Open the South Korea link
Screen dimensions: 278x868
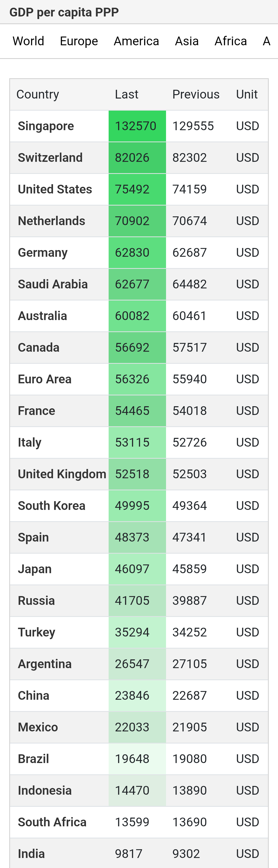51,506
